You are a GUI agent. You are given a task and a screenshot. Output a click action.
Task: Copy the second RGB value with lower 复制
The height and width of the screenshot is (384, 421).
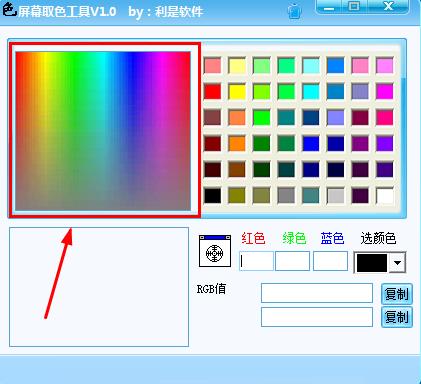coord(397,317)
